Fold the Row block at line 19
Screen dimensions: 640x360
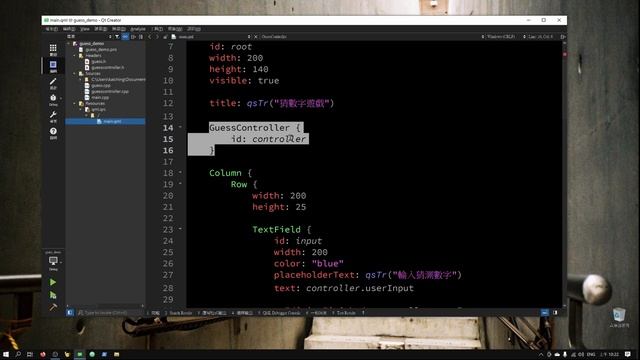[x=180, y=184]
